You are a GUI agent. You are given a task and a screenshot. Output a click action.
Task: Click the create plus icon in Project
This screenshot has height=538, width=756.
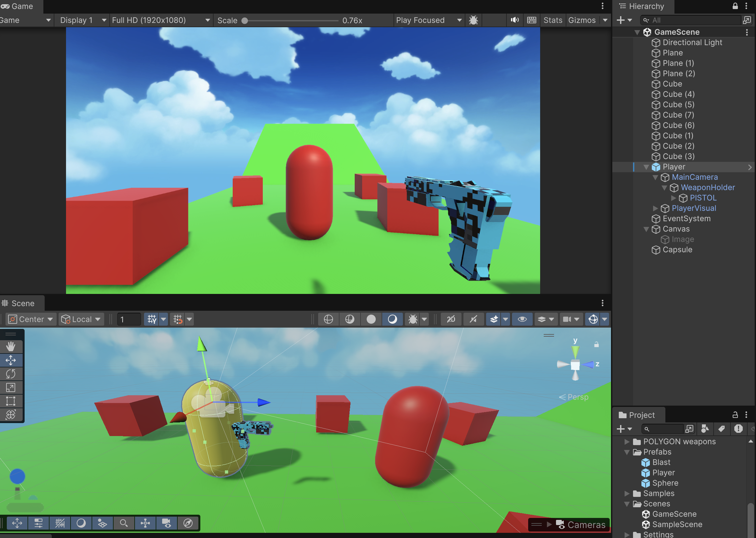[621, 429]
